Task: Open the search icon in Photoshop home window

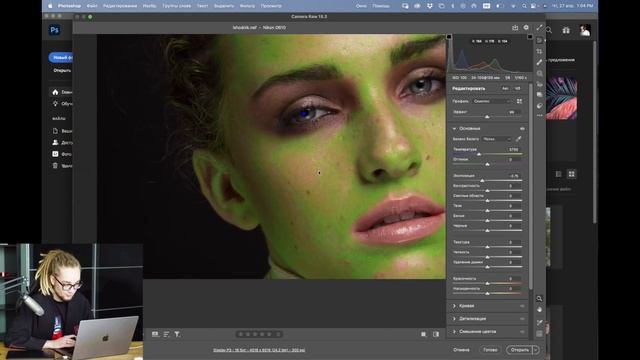Action: [x=549, y=30]
